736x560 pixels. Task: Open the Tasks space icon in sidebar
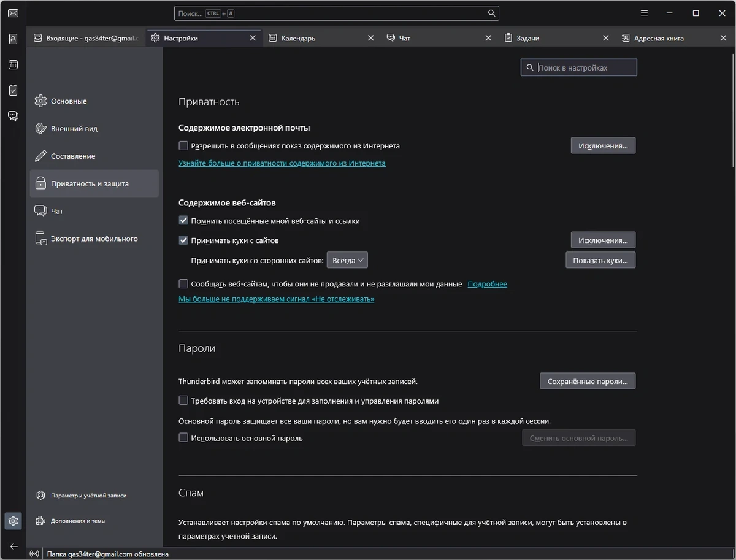(13, 90)
